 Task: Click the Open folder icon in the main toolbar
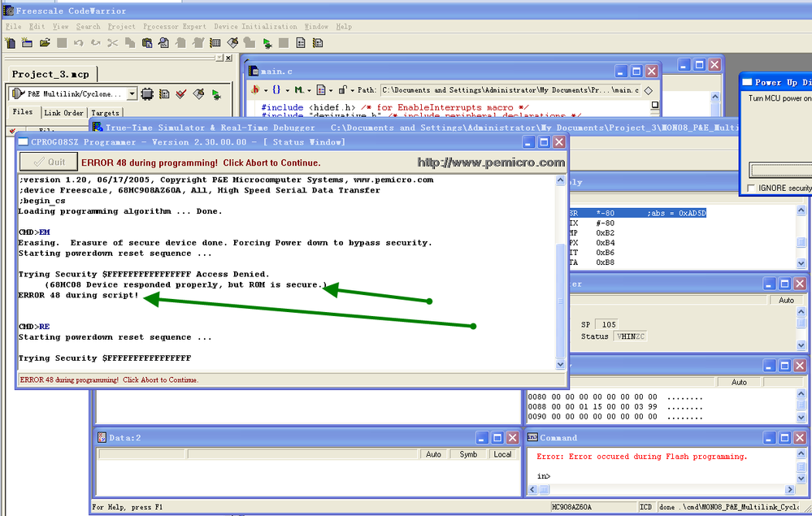[x=45, y=43]
